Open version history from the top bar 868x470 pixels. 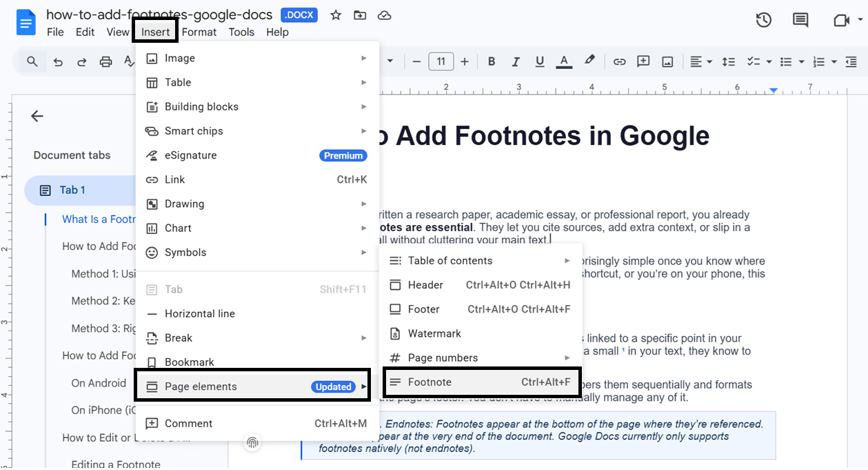pyautogui.click(x=763, y=20)
